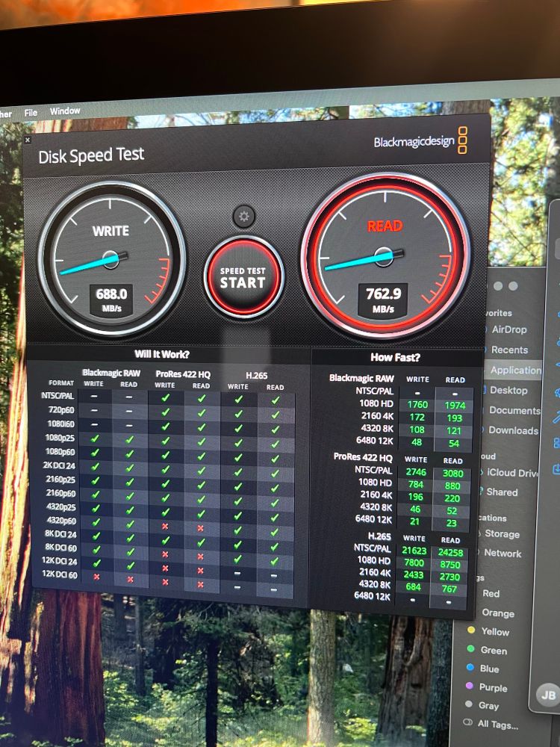Click the READ gauge dial

(386, 255)
